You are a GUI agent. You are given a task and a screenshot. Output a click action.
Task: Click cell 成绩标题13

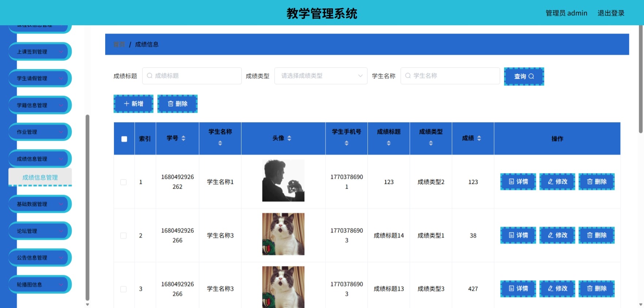[x=389, y=289]
